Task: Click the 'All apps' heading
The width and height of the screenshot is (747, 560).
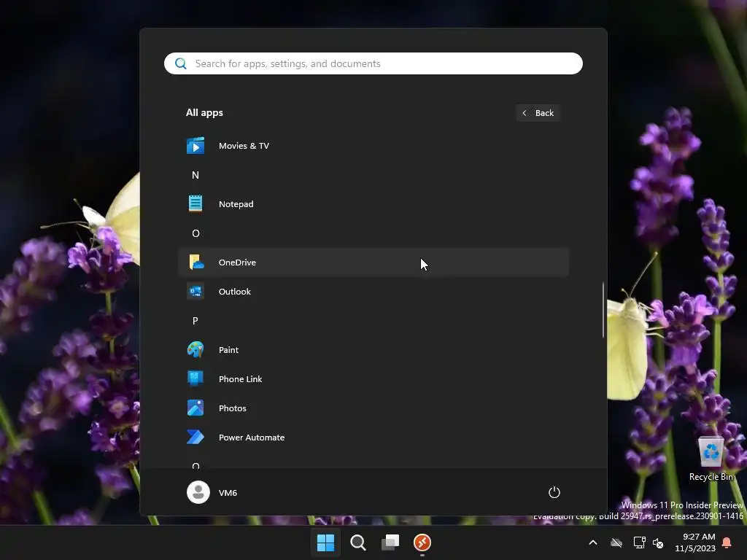Action: 204,113
